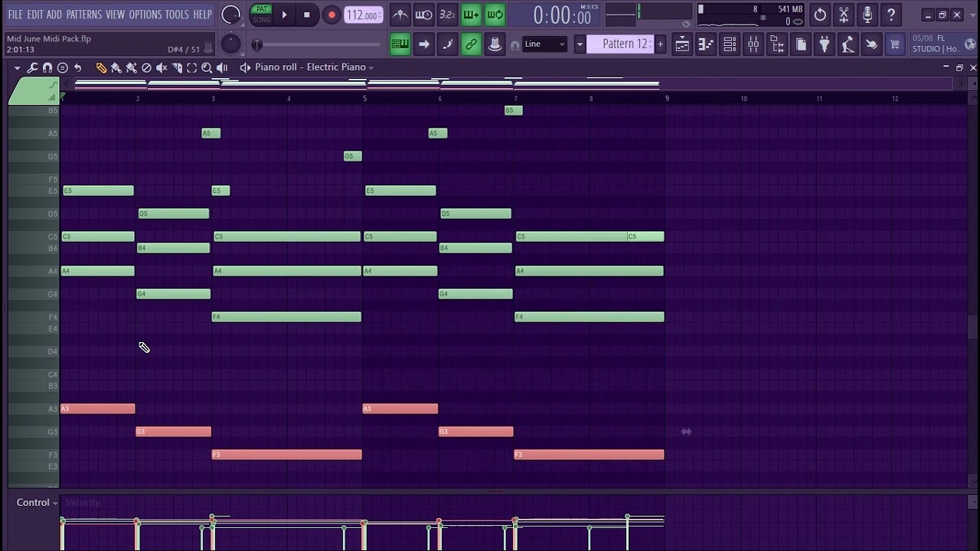Screen dimensions: 980x551
Task: Open the global snap Line dropdown
Action: tap(544, 44)
